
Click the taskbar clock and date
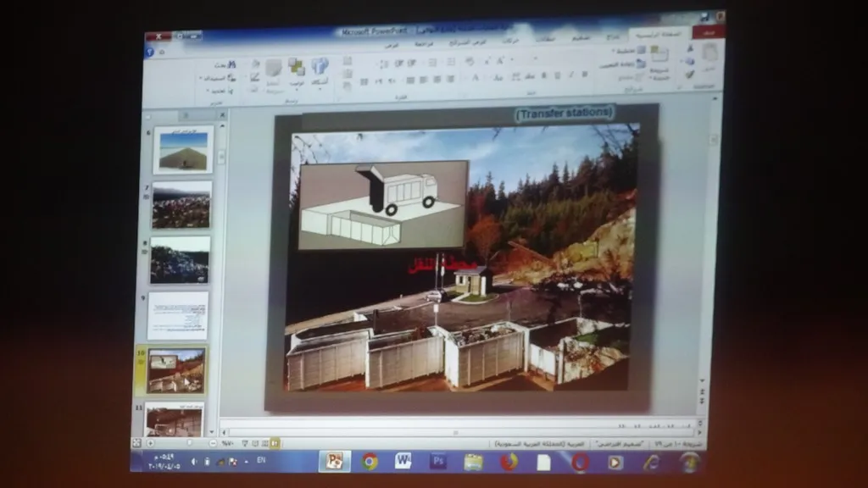coord(164,462)
